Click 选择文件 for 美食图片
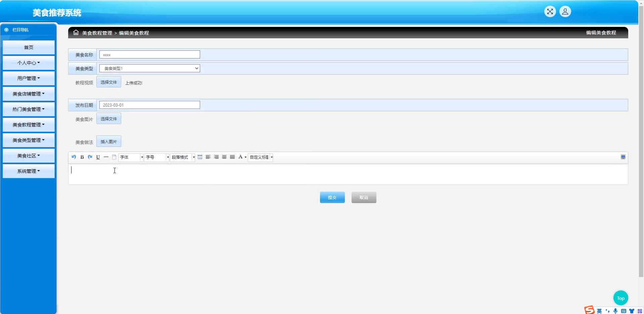 tap(109, 119)
